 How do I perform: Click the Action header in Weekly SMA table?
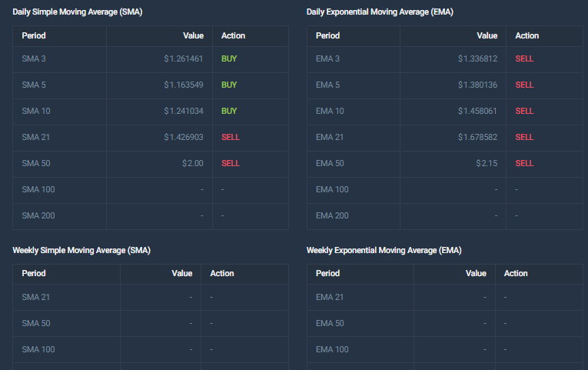click(221, 274)
